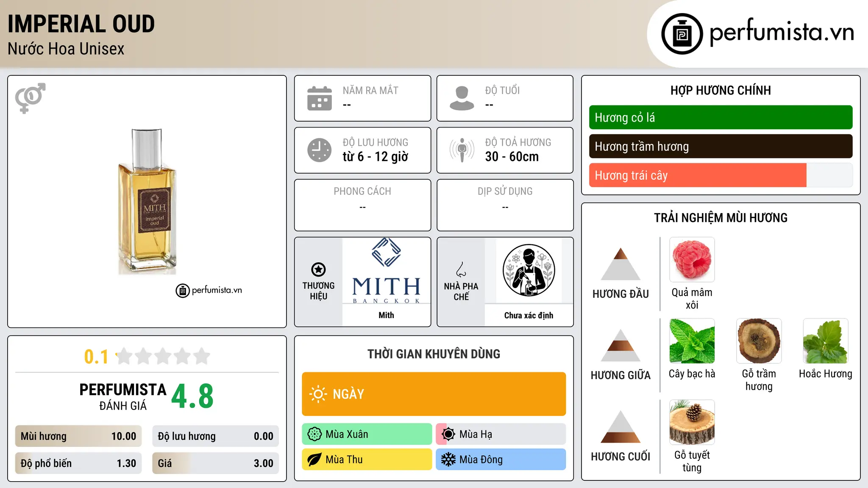Click the sillage icon beside Độ toả hương
The image size is (868, 488).
[462, 150]
